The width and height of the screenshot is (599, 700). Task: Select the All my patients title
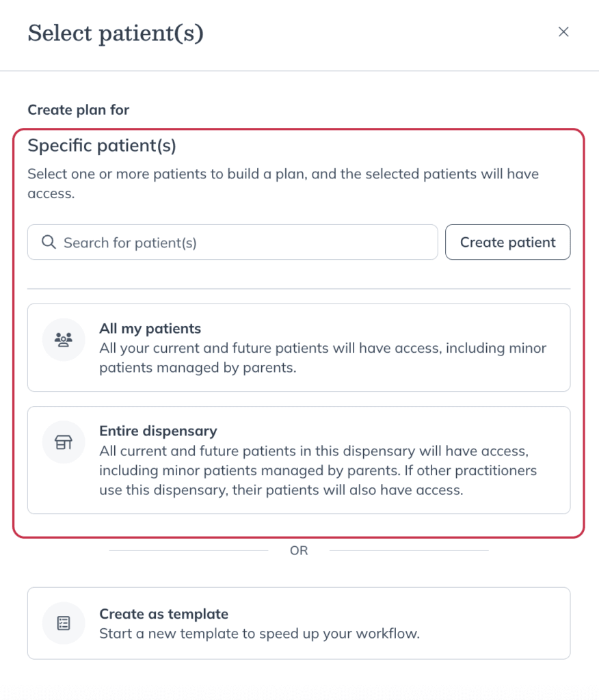(x=150, y=329)
